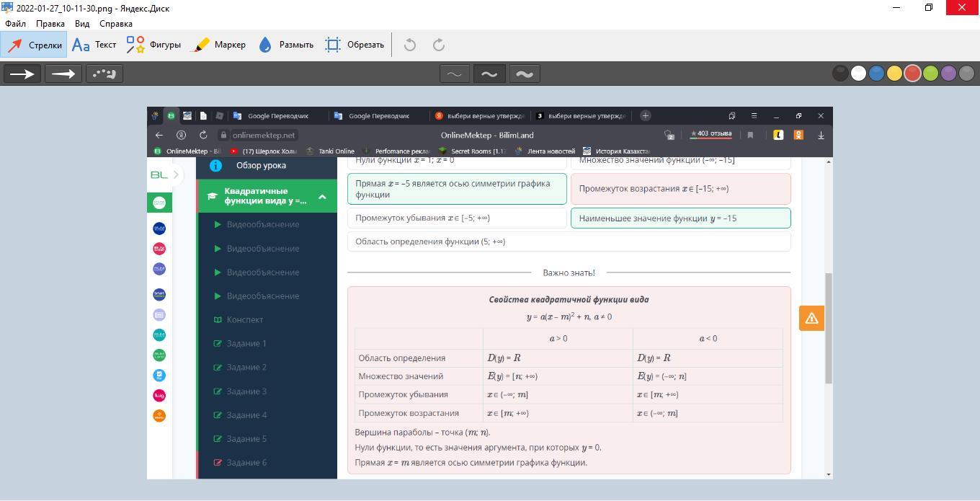This screenshot has height=501, width=980.
Task: Click the browser downloads arrow icon
Action: [821, 135]
